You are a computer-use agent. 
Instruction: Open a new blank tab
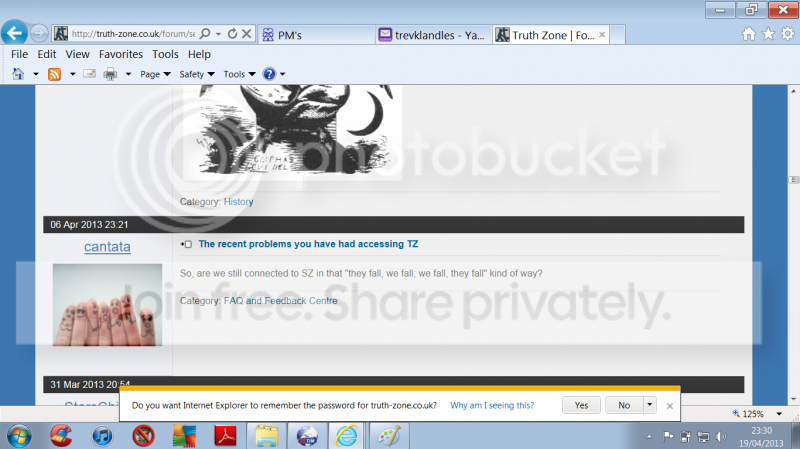click(617, 35)
